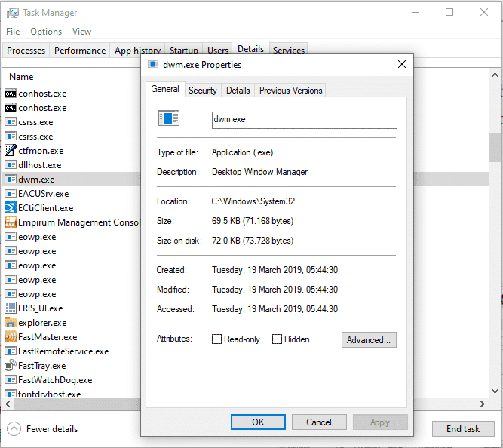Click the FastTray.exe monitor icon
The width and height of the screenshot is (503, 448).
click(11, 365)
